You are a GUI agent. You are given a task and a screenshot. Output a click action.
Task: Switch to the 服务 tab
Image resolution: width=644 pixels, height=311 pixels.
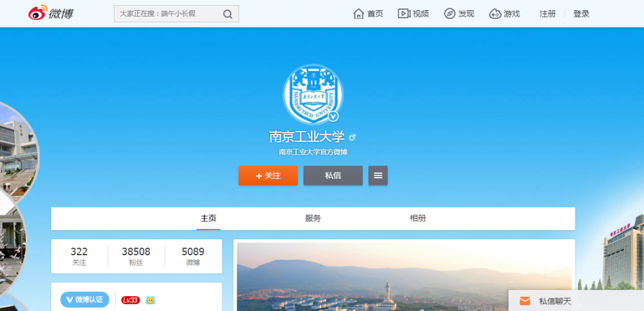pos(313,219)
